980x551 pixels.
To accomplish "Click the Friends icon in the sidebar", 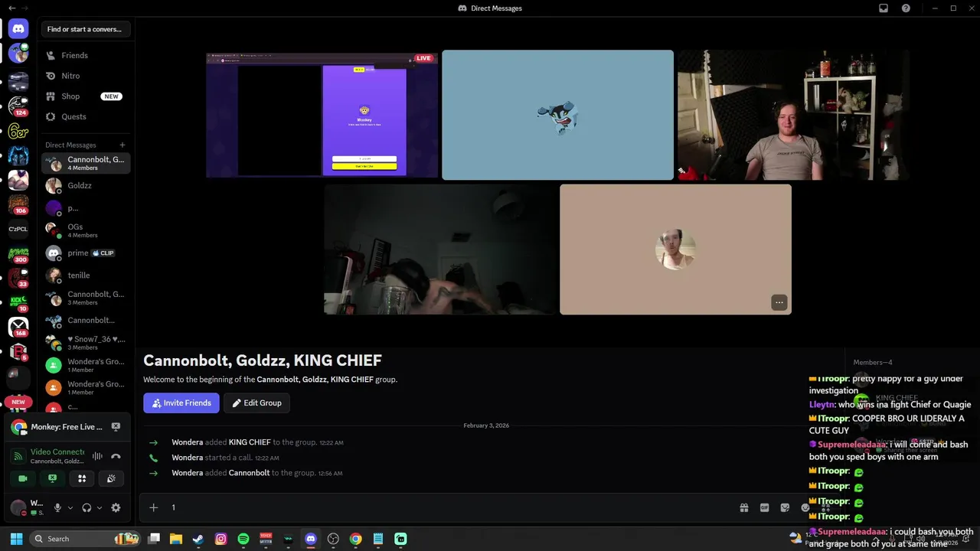I will 51,55.
